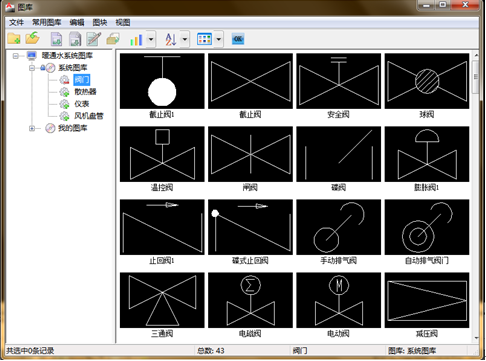Viewport: 486px width, 361px height.
Task: Click the scroll up arrow of block list
Action: [476, 55]
